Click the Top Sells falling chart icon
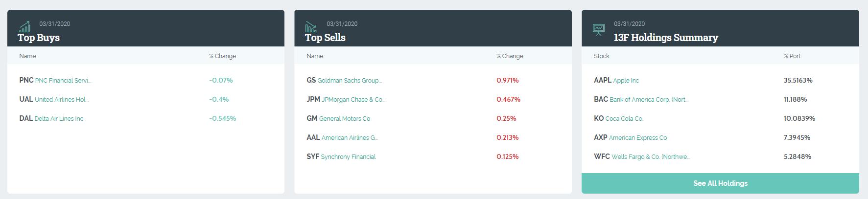Image resolution: width=868 pixels, height=199 pixels. pos(311,26)
